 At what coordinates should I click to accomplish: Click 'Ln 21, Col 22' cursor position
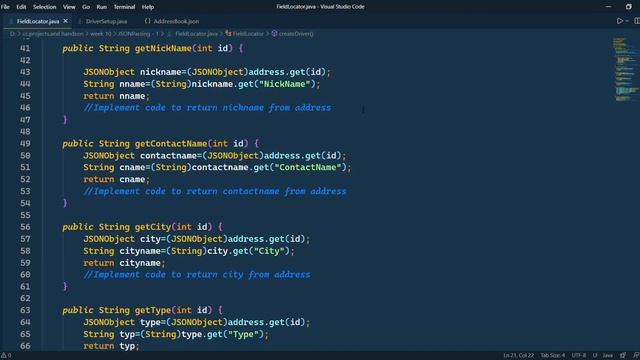(x=518, y=356)
